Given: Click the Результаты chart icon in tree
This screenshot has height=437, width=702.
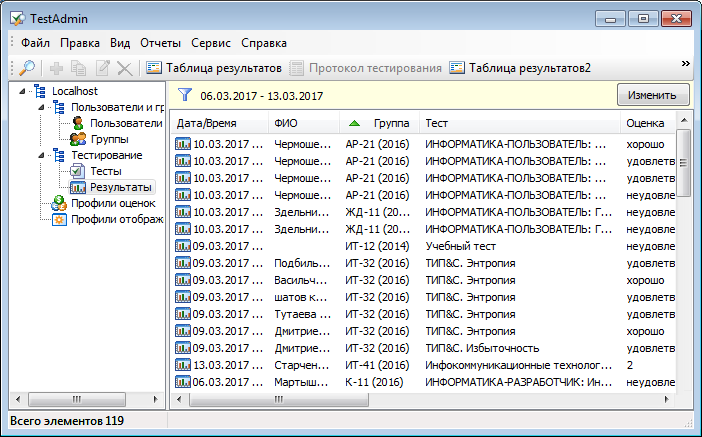Looking at the screenshot, I should pos(78,187).
